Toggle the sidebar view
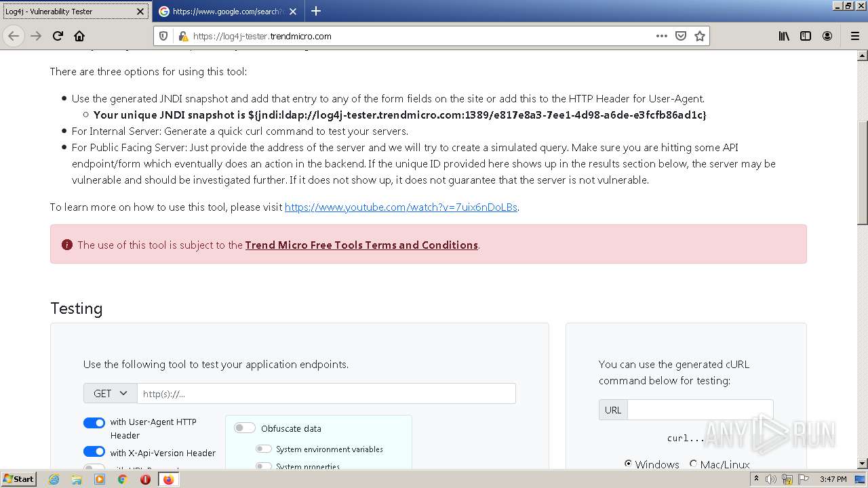The height and width of the screenshot is (488, 868). tap(806, 36)
